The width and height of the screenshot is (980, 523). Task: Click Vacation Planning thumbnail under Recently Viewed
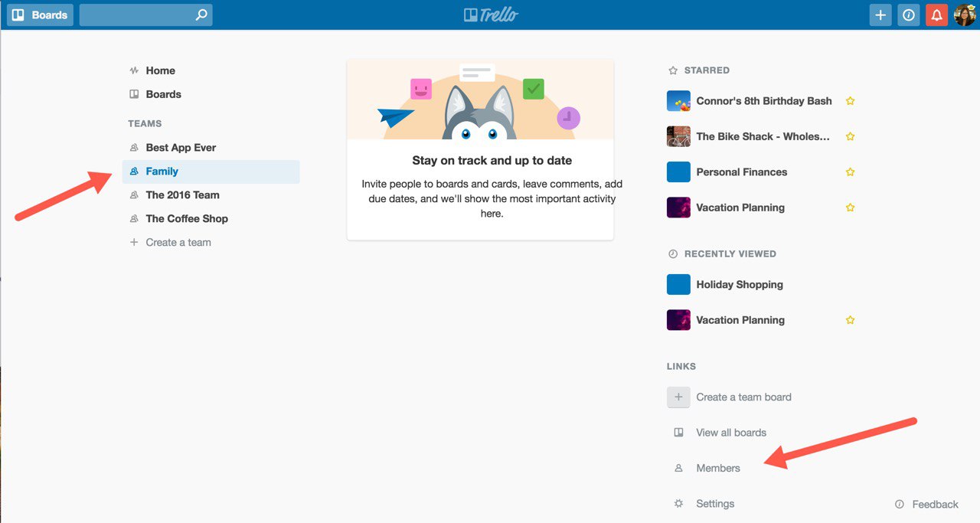point(678,320)
